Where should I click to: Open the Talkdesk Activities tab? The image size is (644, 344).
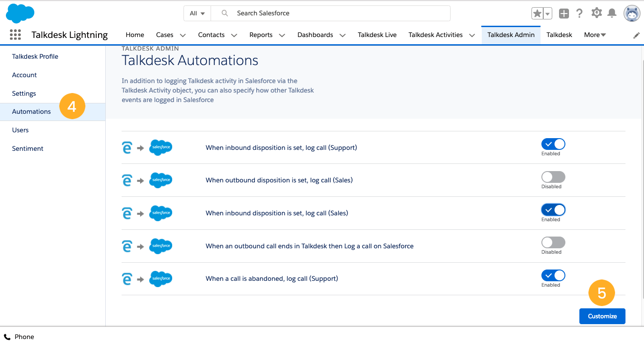[x=435, y=35]
